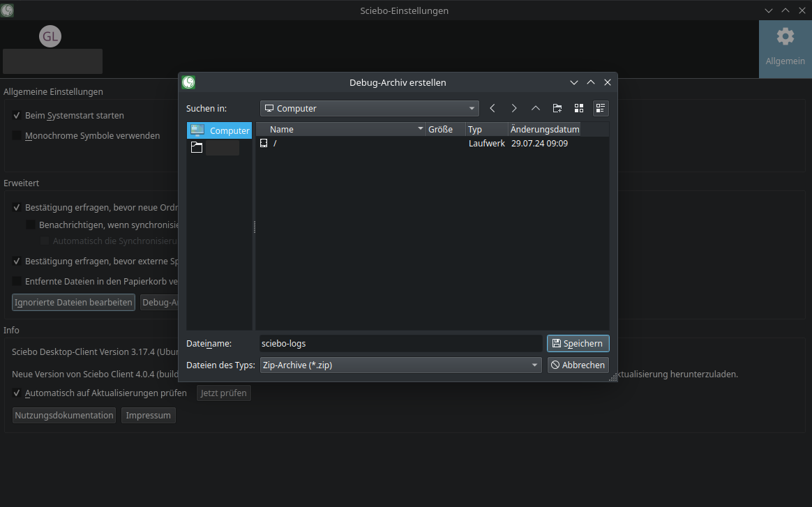Toggle Automatisch auf Aktualisierungen prüfen
The width and height of the screenshot is (812, 507).
(x=17, y=393)
